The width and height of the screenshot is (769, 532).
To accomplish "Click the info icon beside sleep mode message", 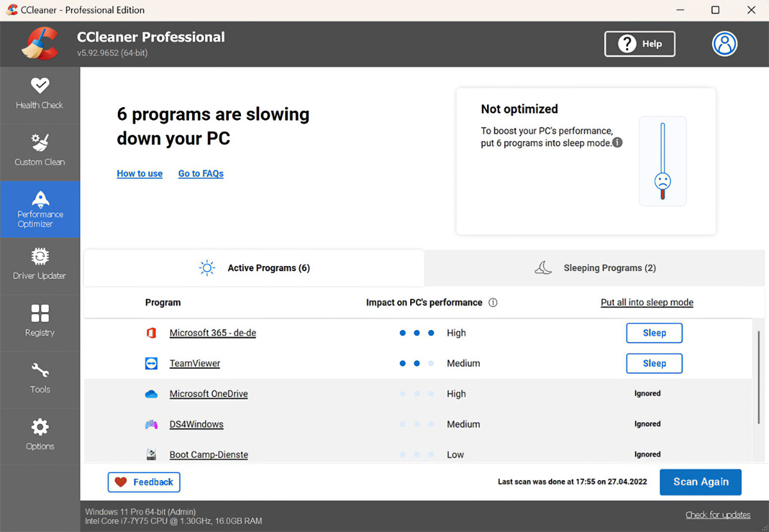I will point(617,142).
